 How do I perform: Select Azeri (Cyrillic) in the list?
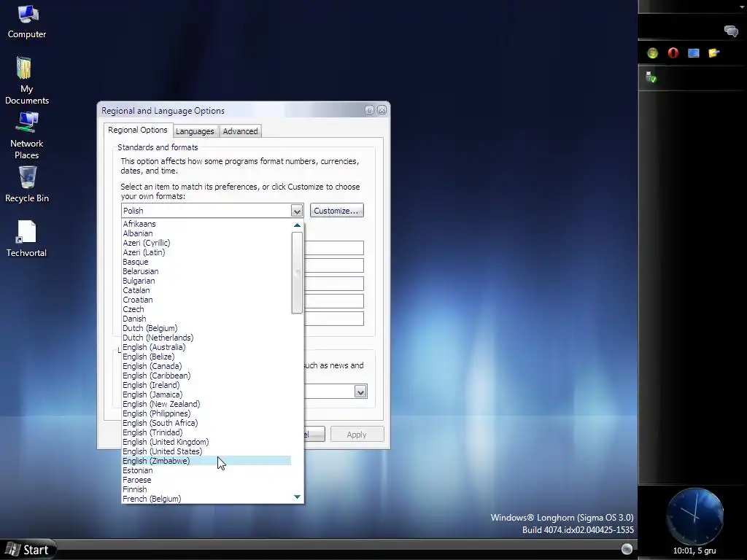pyautogui.click(x=206, y=243)
